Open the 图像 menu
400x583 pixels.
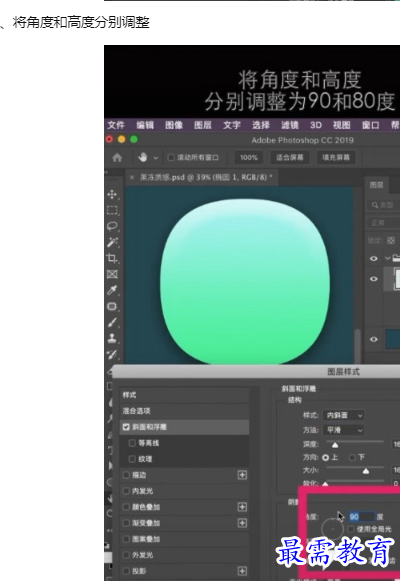174,125
